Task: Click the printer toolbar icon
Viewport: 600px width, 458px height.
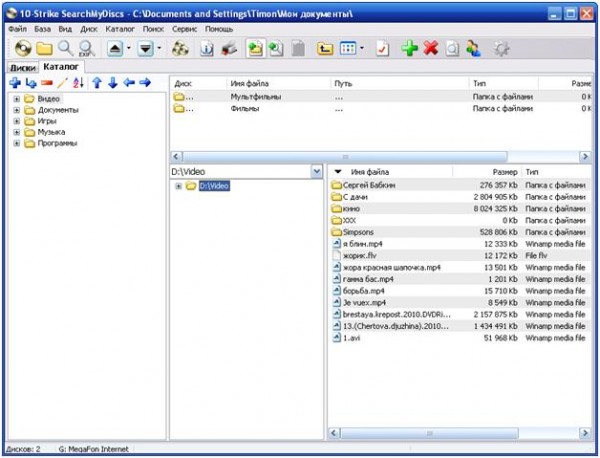Action: [x=229, y=49]
